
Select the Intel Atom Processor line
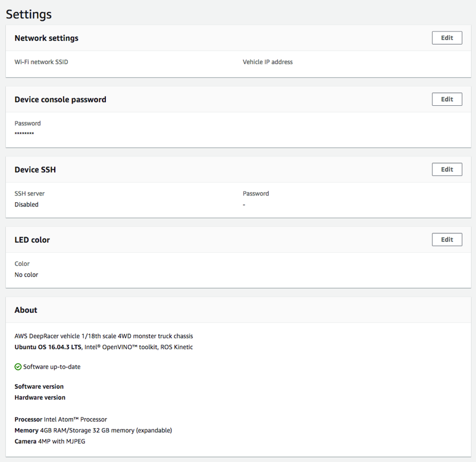pyautogui.click(x=61, y=419)
